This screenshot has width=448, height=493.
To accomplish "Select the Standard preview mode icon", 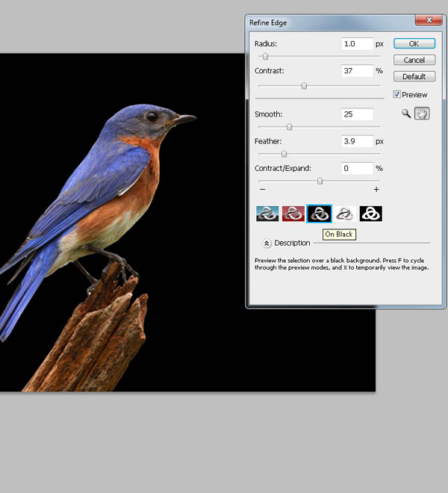I will point(267,213).
